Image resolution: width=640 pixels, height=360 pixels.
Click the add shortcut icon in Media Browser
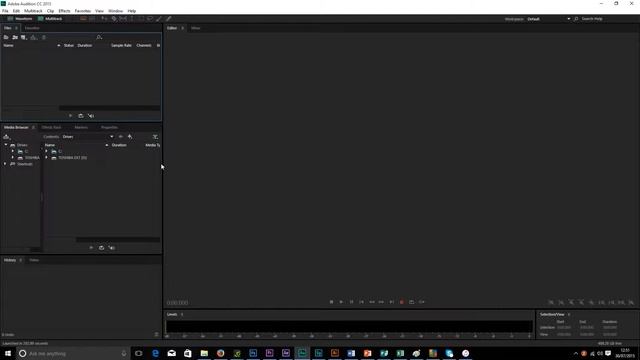(x=7, y=137)
